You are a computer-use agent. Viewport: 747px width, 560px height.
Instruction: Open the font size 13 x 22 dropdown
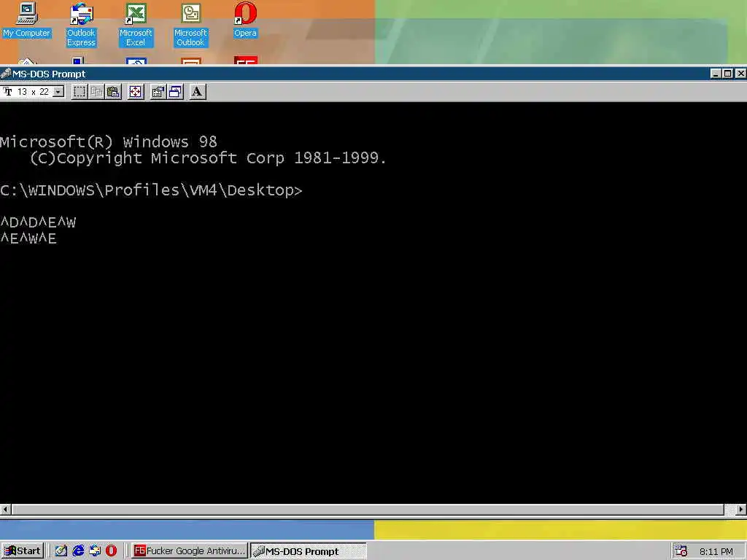pyautogui.click(x=58, y=91)
